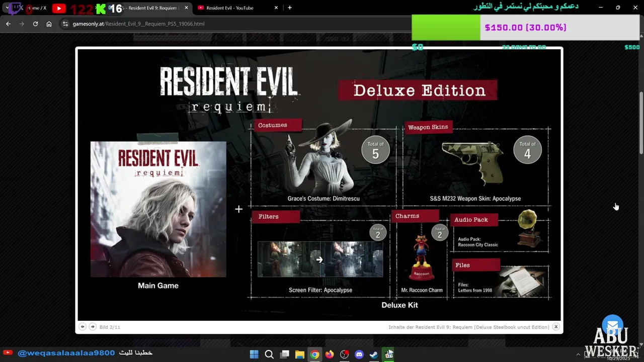
Task: Click the 'Costumes' label
Action: point(277,125)
